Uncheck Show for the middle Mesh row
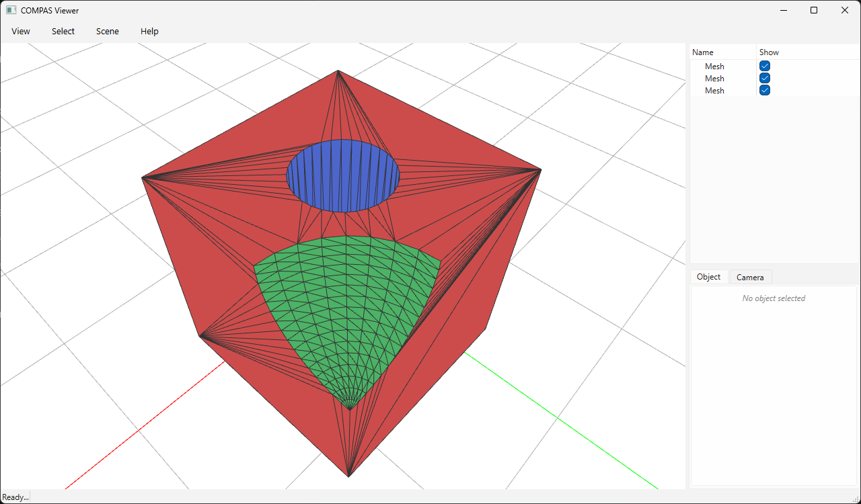This screenshot has width=861, height=504. (x=765, y=78)
